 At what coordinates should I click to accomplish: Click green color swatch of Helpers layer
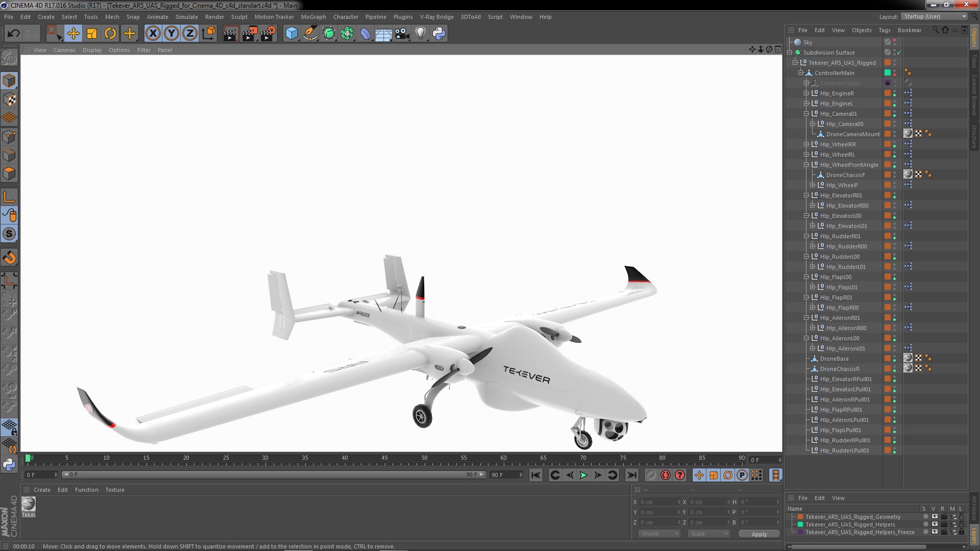(x=800, y=524)
